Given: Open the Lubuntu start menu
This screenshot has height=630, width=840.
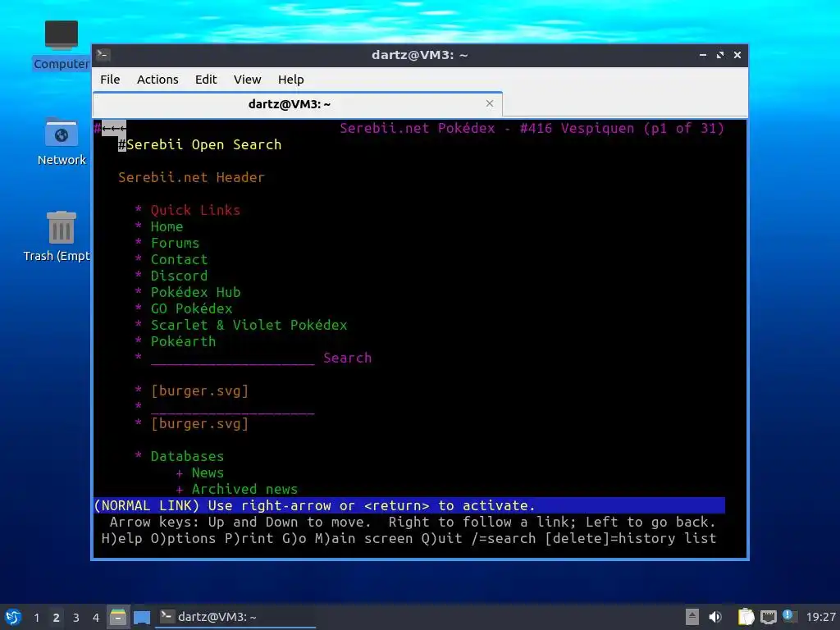Looking at the screenshot, I should pos(13,617).
